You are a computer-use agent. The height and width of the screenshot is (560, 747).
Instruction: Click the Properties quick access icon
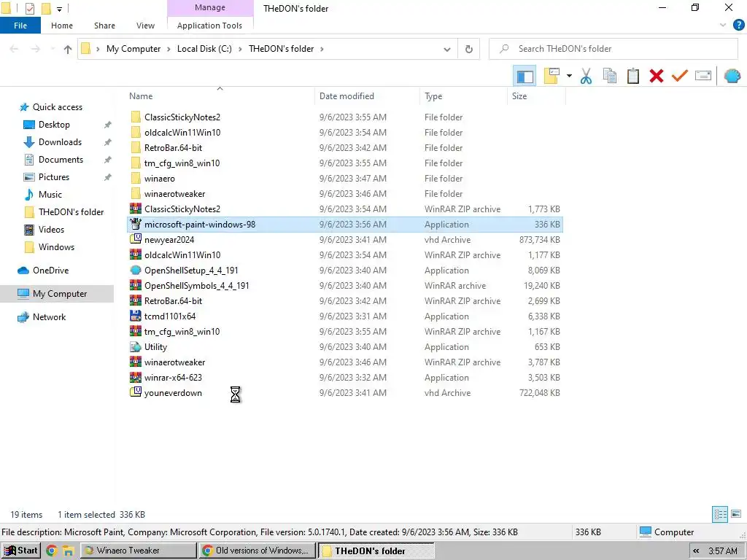tap(29, 8)
